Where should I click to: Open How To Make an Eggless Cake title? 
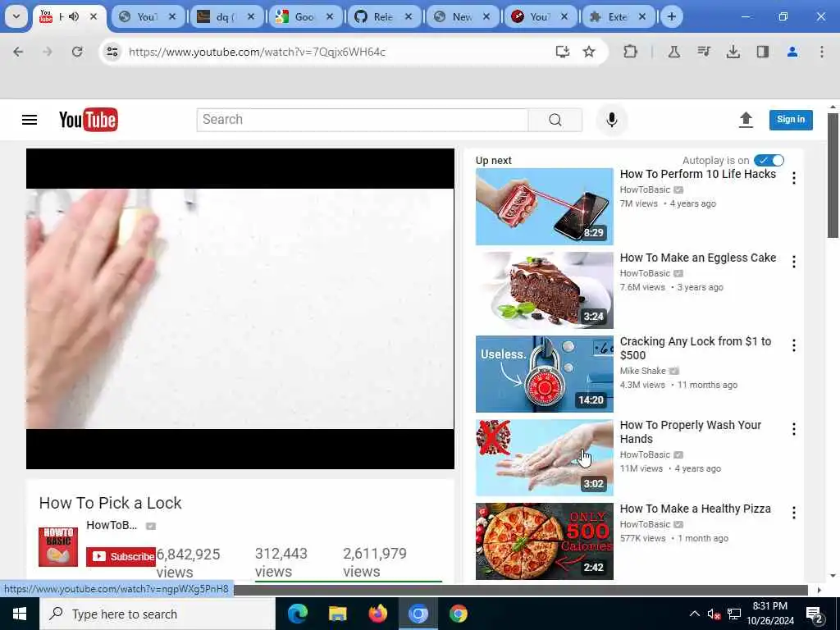point(697,258)
